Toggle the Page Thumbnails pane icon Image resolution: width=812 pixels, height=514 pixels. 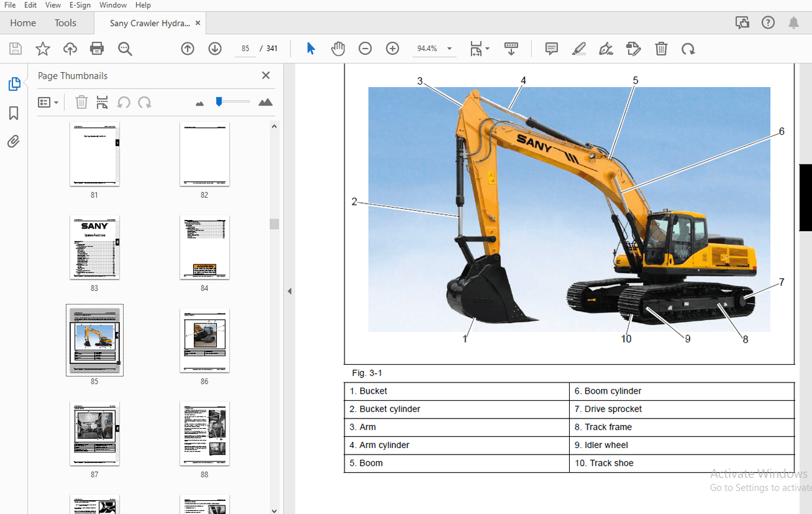coord(14,84)
